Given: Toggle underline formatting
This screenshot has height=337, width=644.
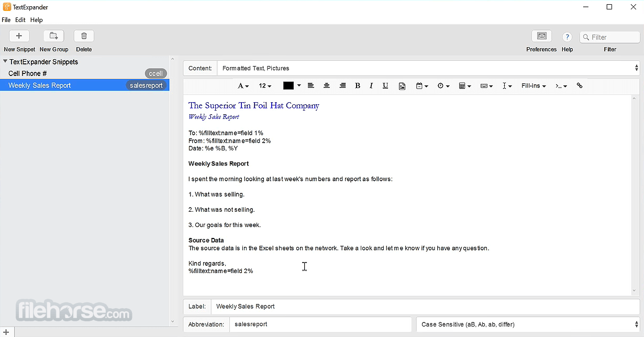Looking at the screenshot, I should click(x=385, y=85).
